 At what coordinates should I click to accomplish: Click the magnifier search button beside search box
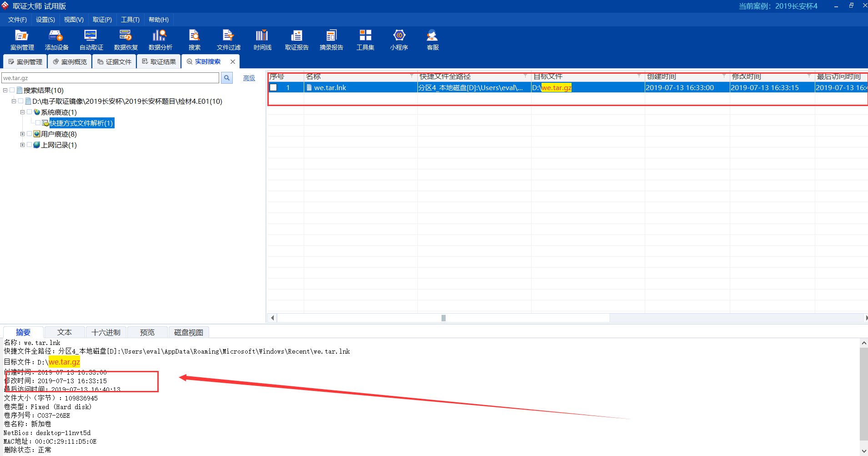point(227,78)
